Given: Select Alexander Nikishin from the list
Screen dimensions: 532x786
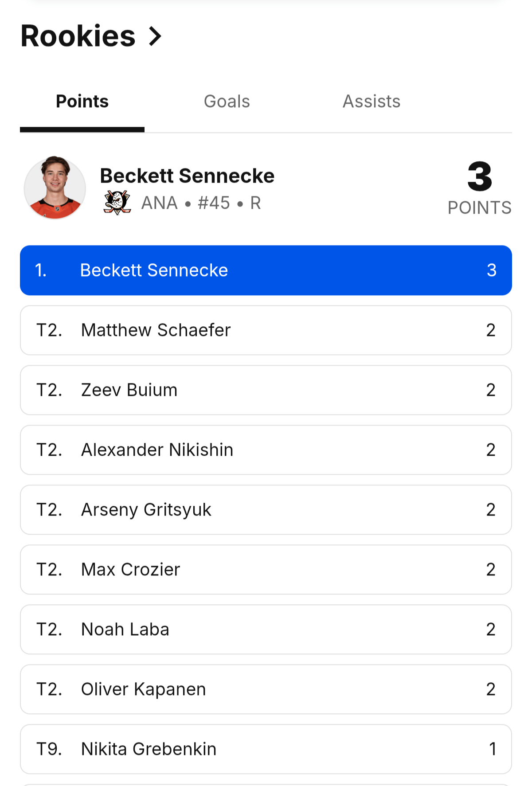Looking at the screenshot, I should 266,450.
